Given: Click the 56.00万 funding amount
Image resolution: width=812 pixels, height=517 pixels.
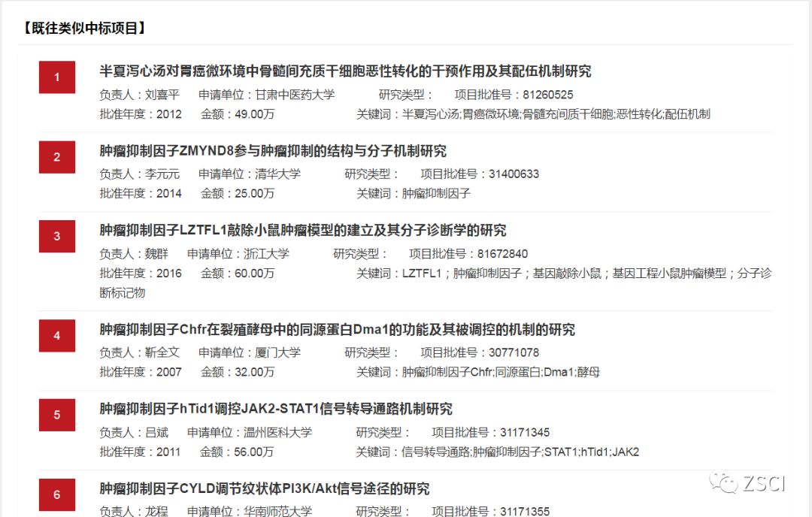Looking at the screenshot, I should 254,452.
